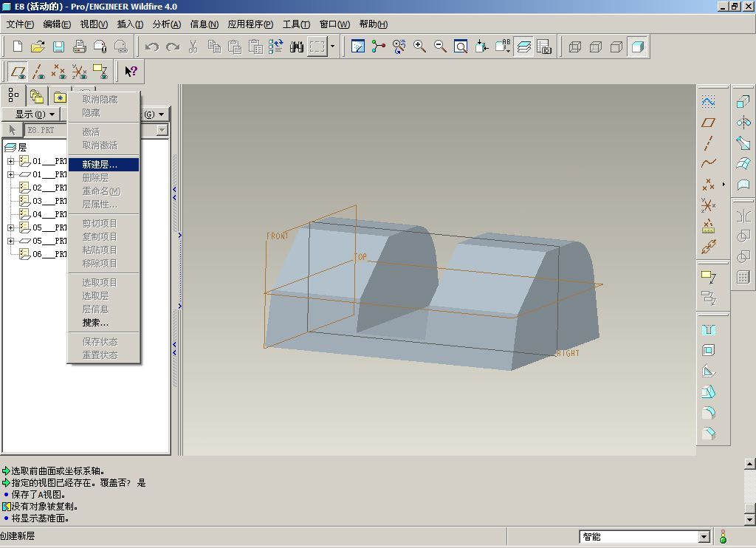Undo the last operation
Viewport: 756px width, 548px height.
(x=152, y=47)
